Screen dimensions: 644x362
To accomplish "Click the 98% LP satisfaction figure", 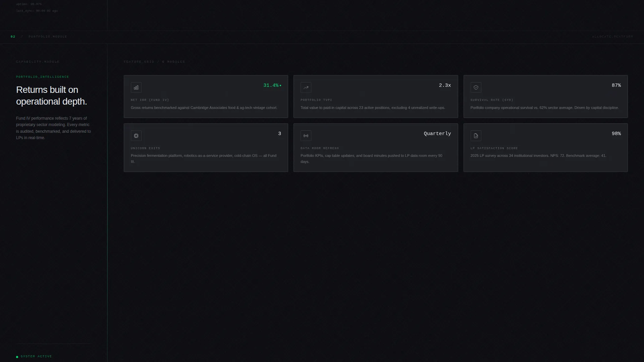I will 616,134.
